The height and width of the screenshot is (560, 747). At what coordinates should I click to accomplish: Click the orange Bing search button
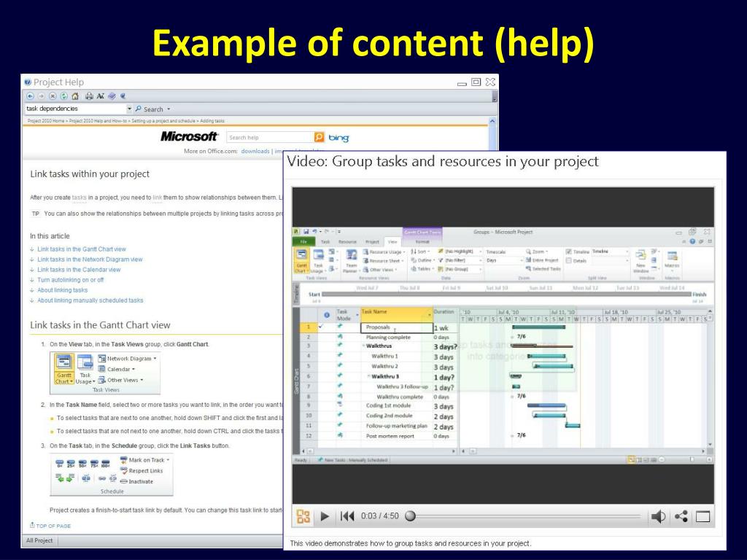point(319,137)
